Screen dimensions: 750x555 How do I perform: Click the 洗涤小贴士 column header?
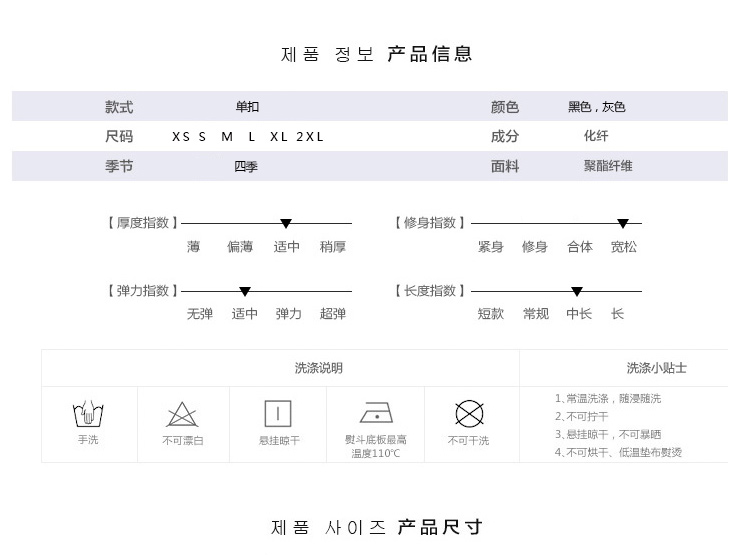click(656, 368)
